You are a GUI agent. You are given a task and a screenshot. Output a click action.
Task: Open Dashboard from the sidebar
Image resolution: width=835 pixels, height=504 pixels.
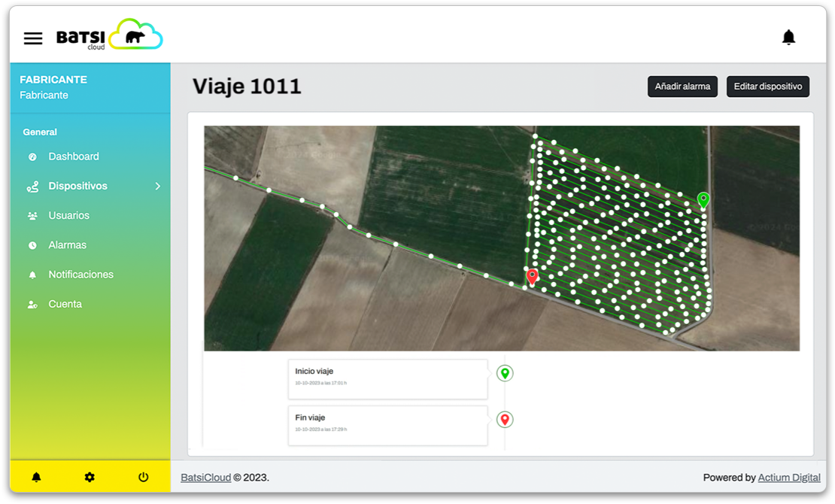(74, 156)
